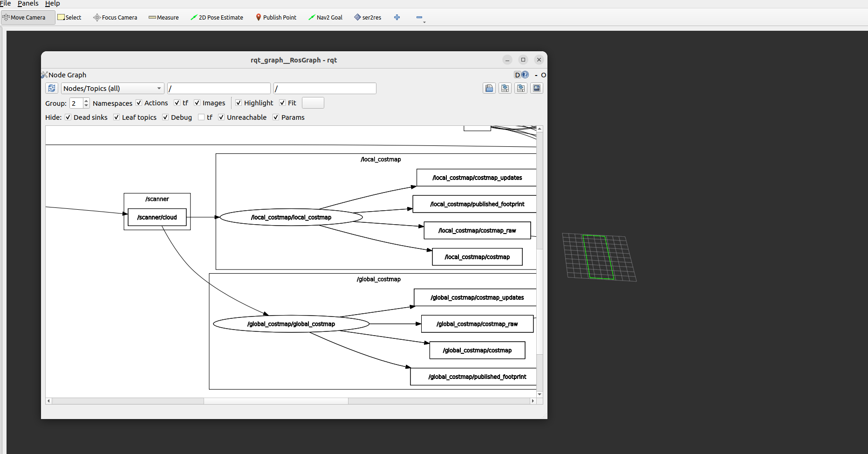
Task: Choose the ser2res tool
Action: (368, 17)
